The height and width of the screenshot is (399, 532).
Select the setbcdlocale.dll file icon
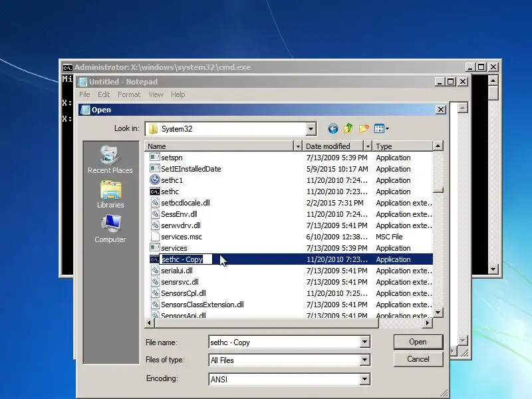tap(155, 203)
